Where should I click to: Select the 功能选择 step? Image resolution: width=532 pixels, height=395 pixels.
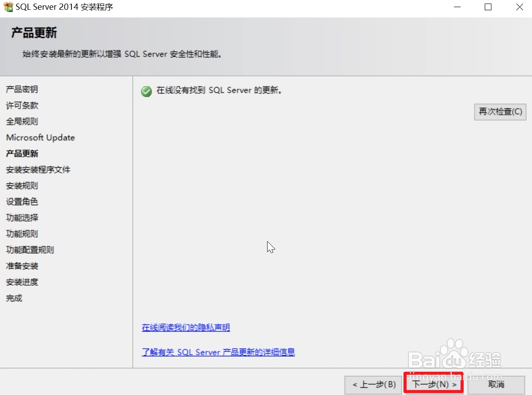click(x=21, y=218)
